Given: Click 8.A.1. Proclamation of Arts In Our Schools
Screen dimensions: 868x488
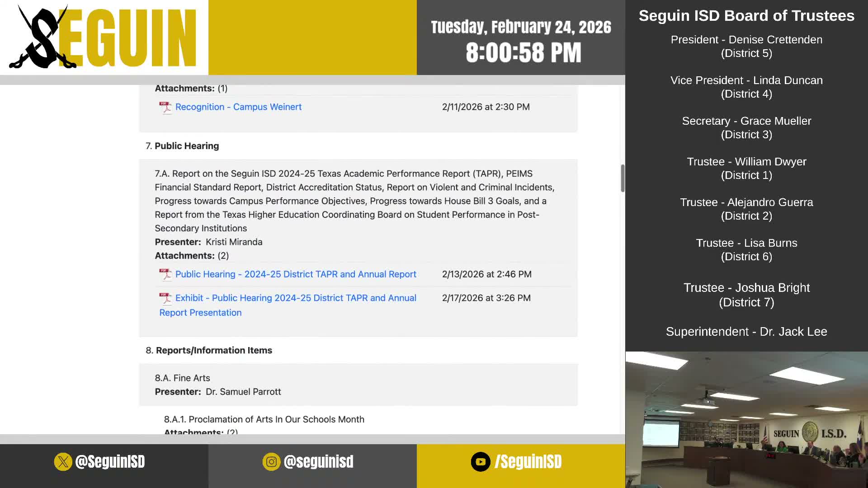Looking at the screenshot, I should [x=264, y=419].
